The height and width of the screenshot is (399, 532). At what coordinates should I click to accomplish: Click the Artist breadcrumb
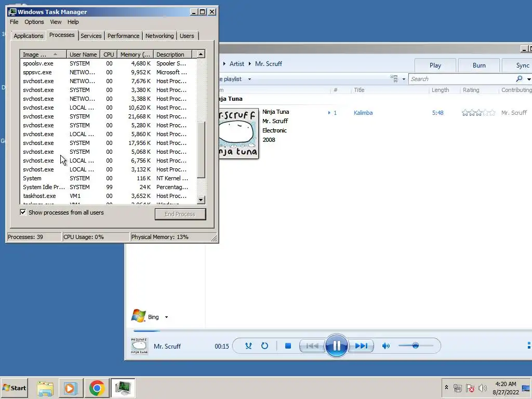point(236,64)
